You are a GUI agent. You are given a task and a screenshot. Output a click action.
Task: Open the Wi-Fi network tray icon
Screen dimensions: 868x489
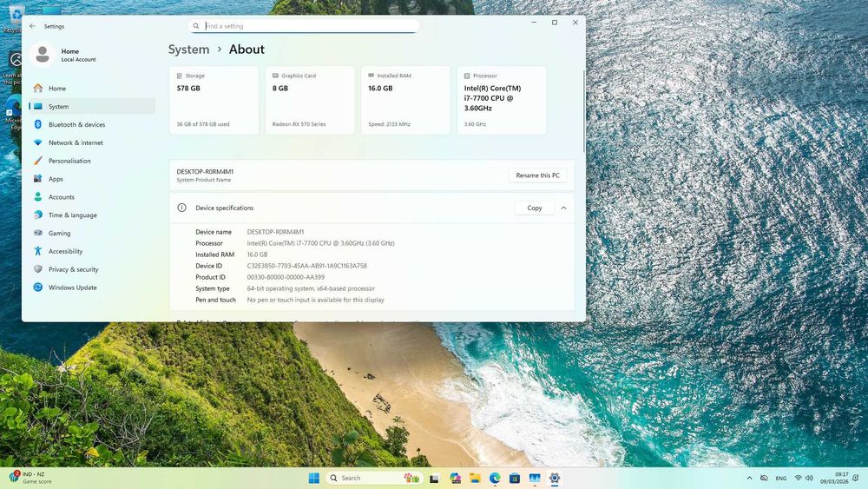coord(799,478)
